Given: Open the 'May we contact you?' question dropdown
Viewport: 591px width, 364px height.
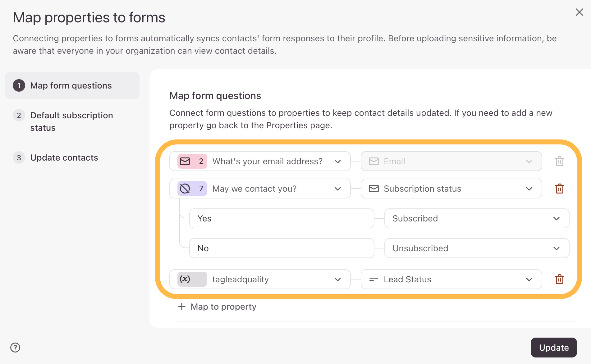Looking at the screenshot, I should coord(338,189).
